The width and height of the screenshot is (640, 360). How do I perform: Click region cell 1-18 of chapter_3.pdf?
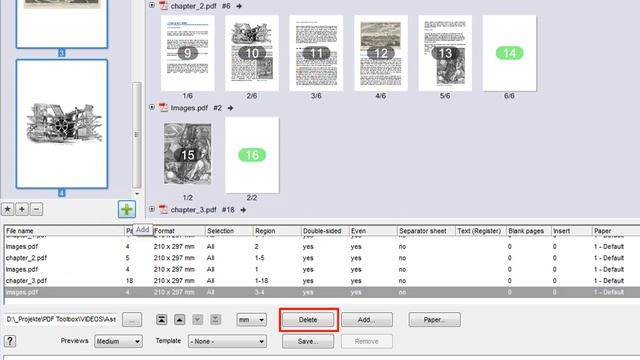(261, 281)
